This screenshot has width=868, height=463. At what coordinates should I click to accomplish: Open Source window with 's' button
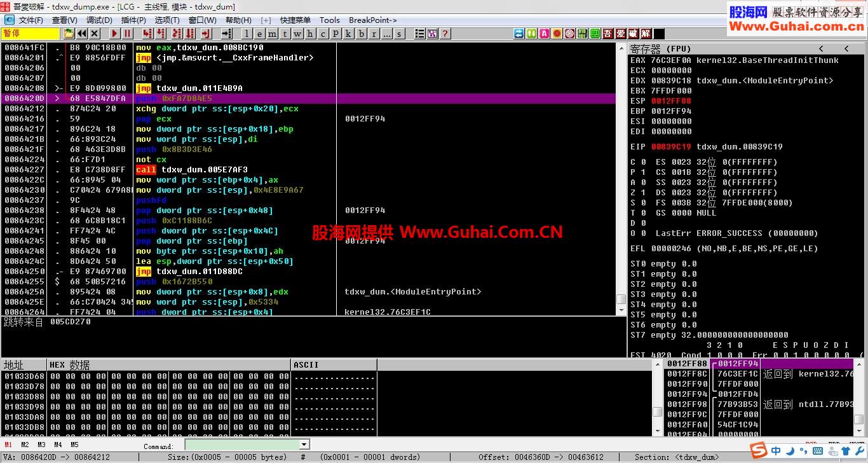click(x=399, y=34)
